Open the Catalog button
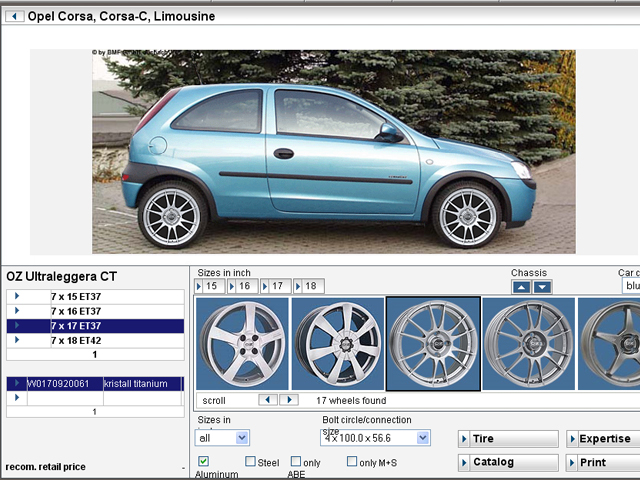 point(508,462)
